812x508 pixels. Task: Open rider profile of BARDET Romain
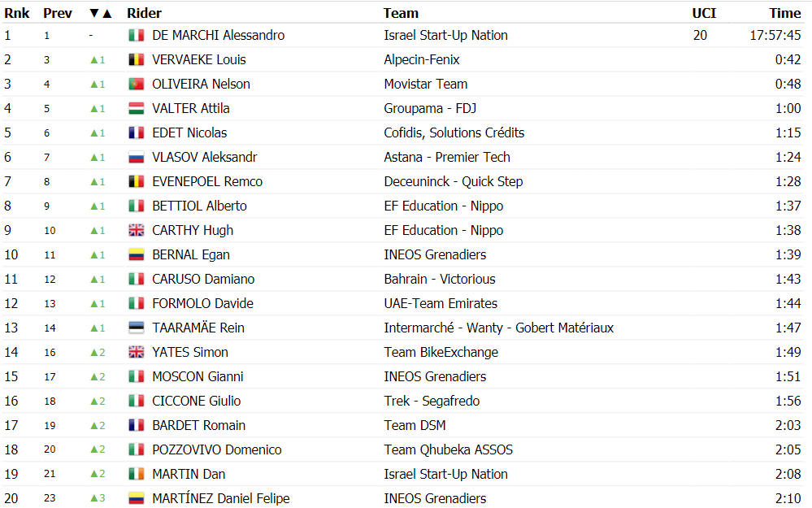pyautogui.click(x=199, y=425)
